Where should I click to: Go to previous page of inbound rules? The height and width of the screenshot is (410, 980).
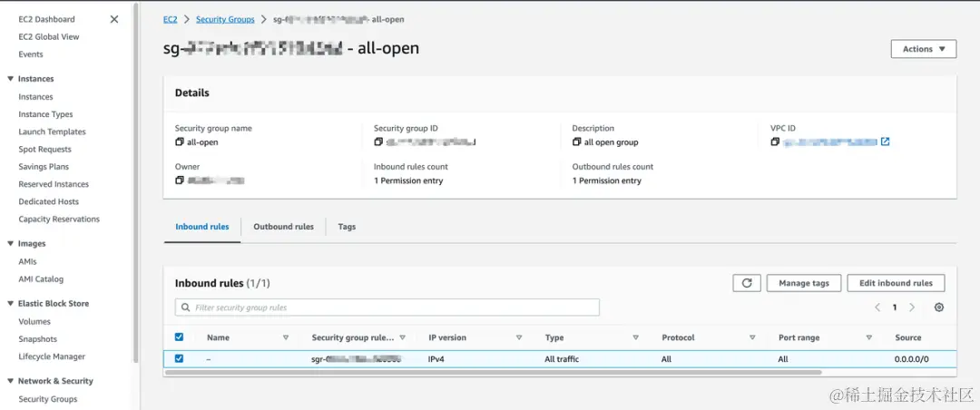pos(877,307)
